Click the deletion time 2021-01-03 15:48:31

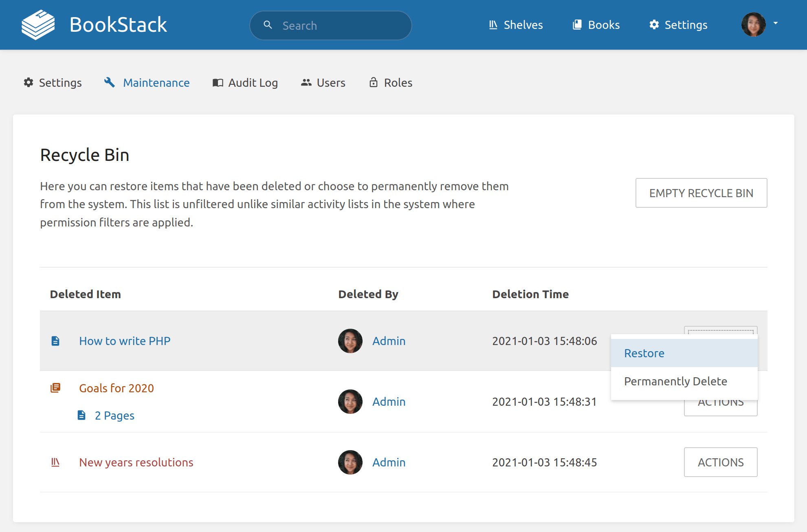coord(545,402)
